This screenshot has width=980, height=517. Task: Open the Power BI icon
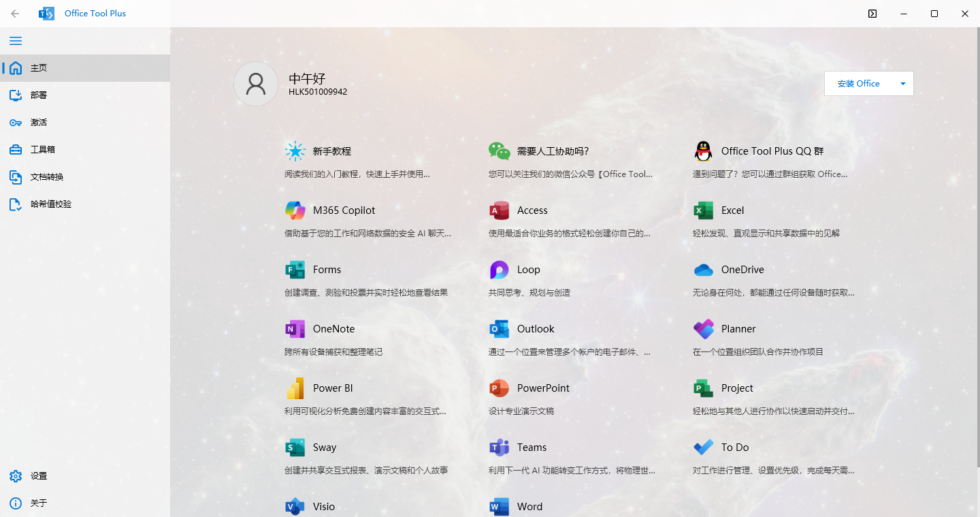coord(295,388)
